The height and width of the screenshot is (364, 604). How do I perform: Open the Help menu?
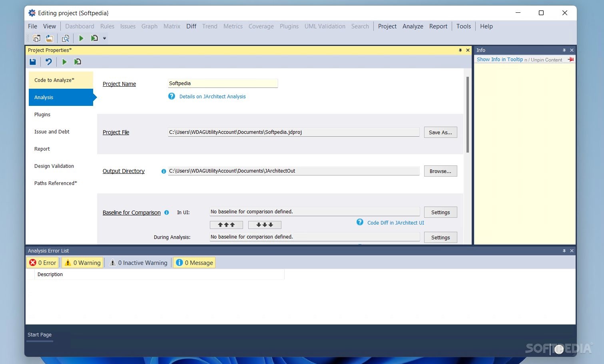(x=486, y=26)
